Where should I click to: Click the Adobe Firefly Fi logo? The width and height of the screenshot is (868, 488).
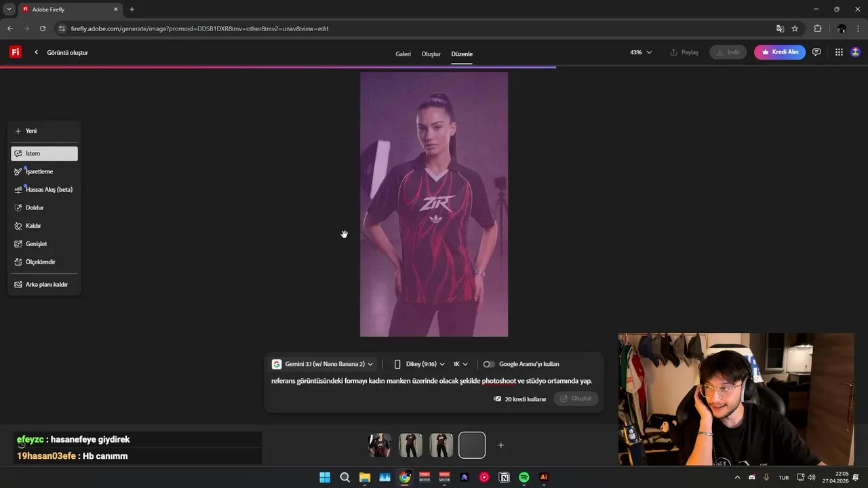tap(15, 52)
